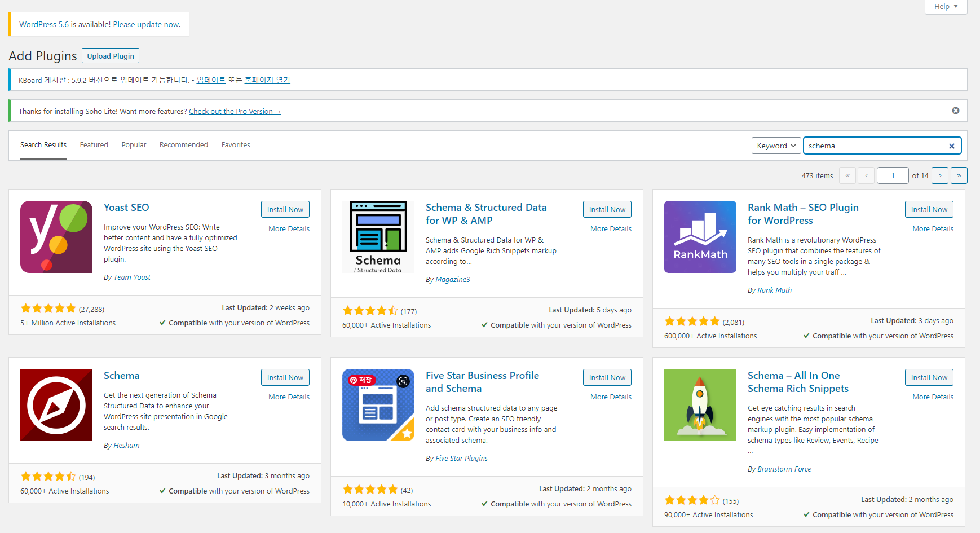Click the Please update now link
This screenshot has height=533, width=980.
coord(146,24)
